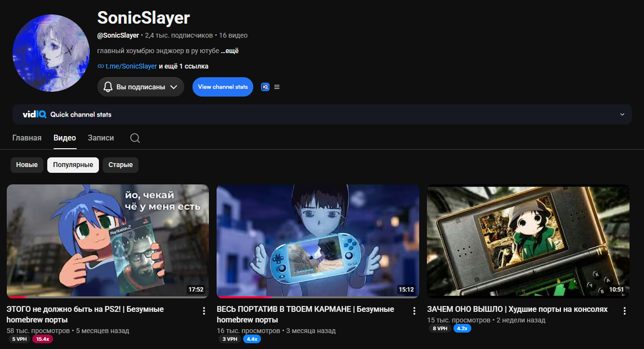The height and width of the screenshot is (349, 644).
Task: Click the 4.2x outlier score badge
Action: coord(462,328)
